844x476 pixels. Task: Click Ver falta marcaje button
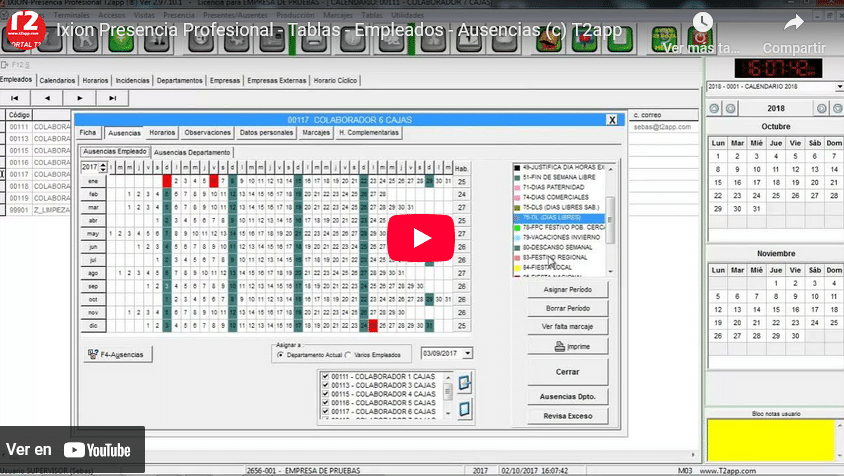[568, 327]
